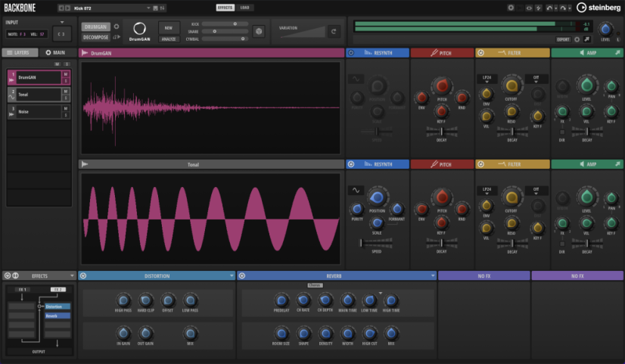Disable the Distortion effect power button
Screen dimensions: 625x364
pos(82,275)
